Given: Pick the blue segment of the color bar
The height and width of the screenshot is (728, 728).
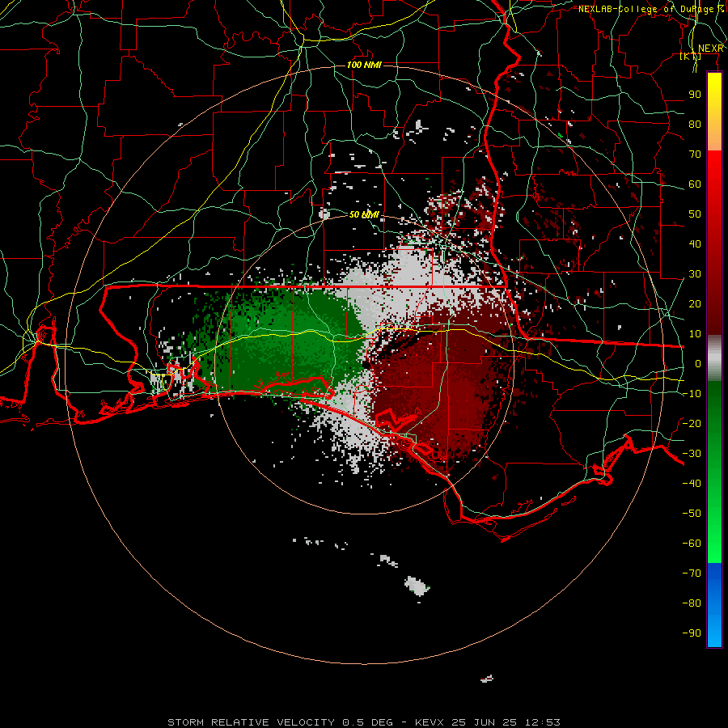Looking at the screenshot, I should [714, 604].
